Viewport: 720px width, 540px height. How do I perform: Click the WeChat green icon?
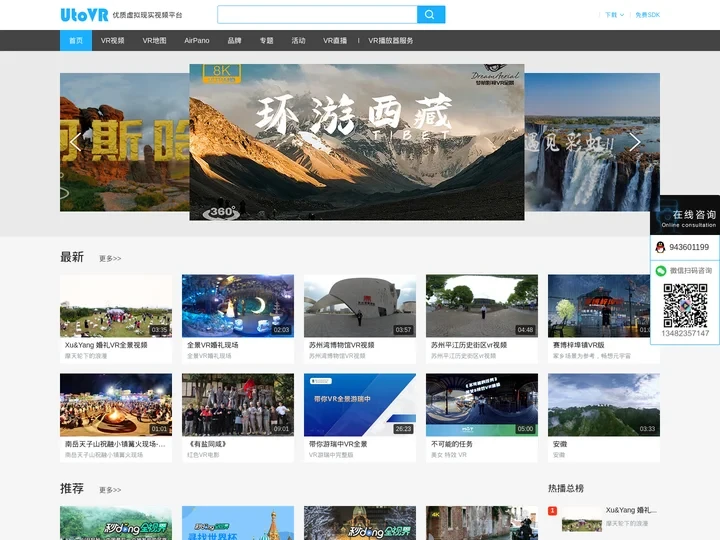click(x=660, y=271)
